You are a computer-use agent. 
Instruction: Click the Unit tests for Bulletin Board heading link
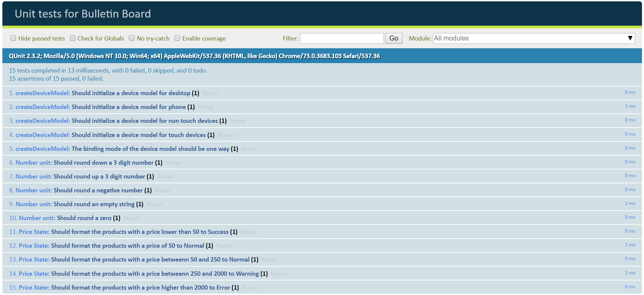point(83,14)
